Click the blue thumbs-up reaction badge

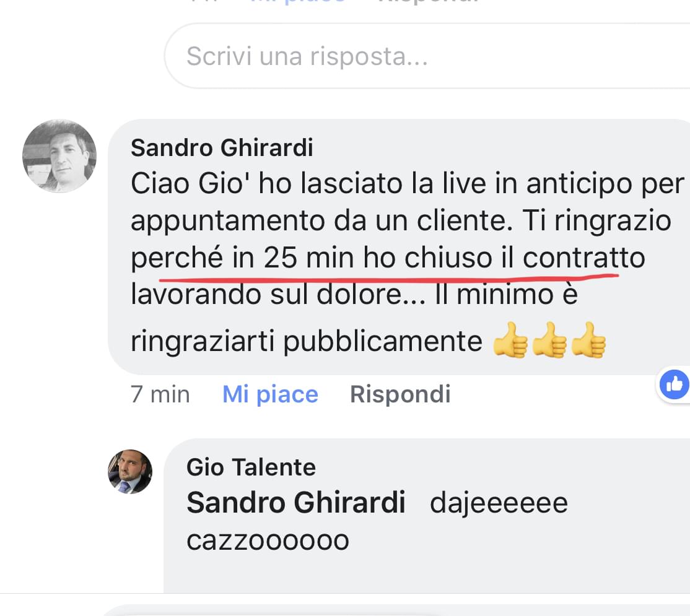coord(674,384)
